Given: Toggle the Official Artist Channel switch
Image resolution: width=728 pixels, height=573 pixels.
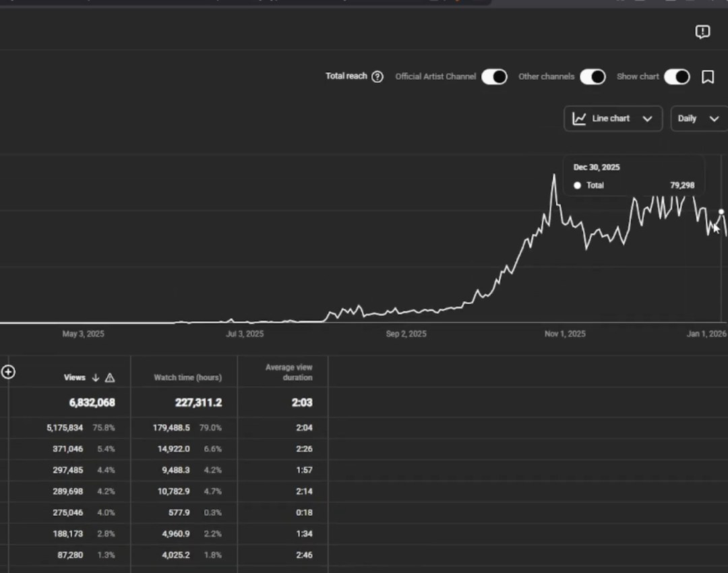Looking at the screenshot, I should 494,77.
